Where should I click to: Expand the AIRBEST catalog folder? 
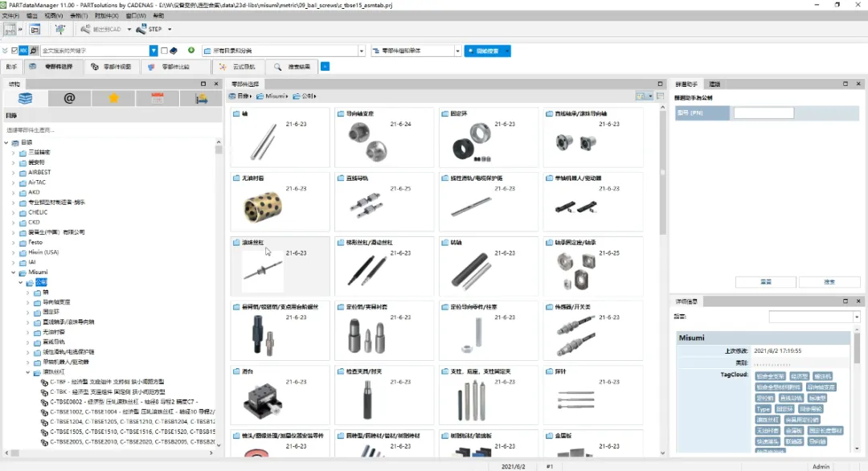tap(14, 173)
